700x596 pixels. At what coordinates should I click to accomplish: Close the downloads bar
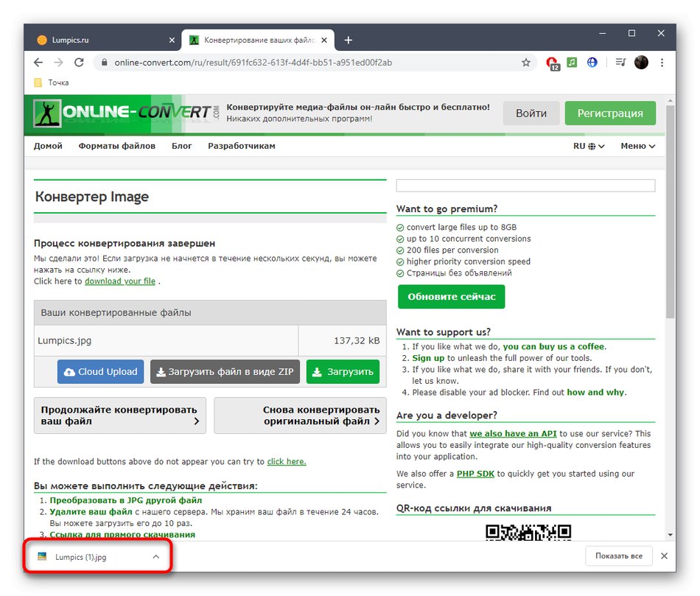(665, 556)
